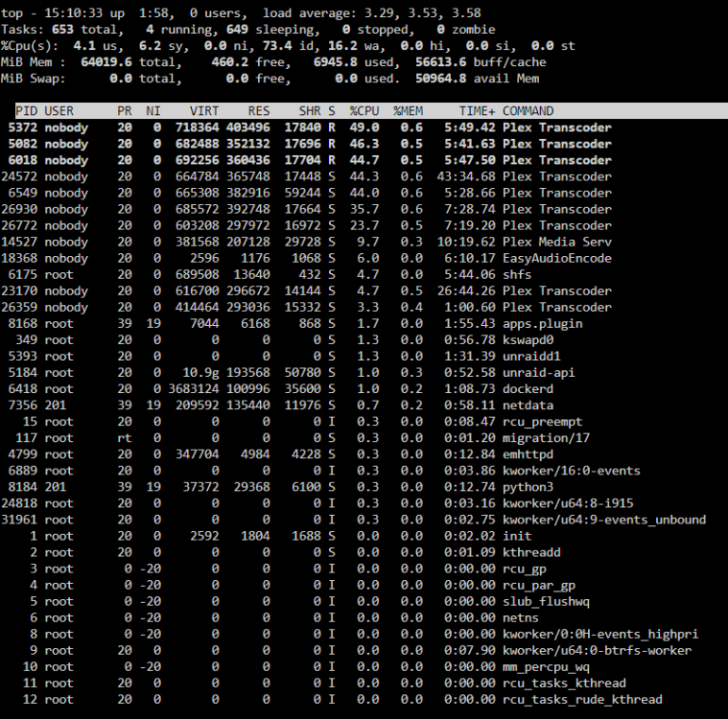Select the 56613.6 buff/cache value
This screenshot has height=719, width=728.
440,62
